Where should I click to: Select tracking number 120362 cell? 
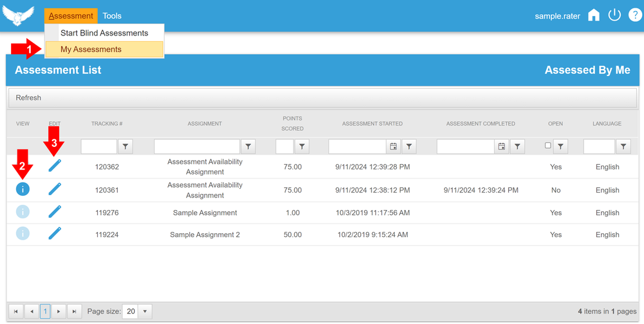click(x=107, y=167)
